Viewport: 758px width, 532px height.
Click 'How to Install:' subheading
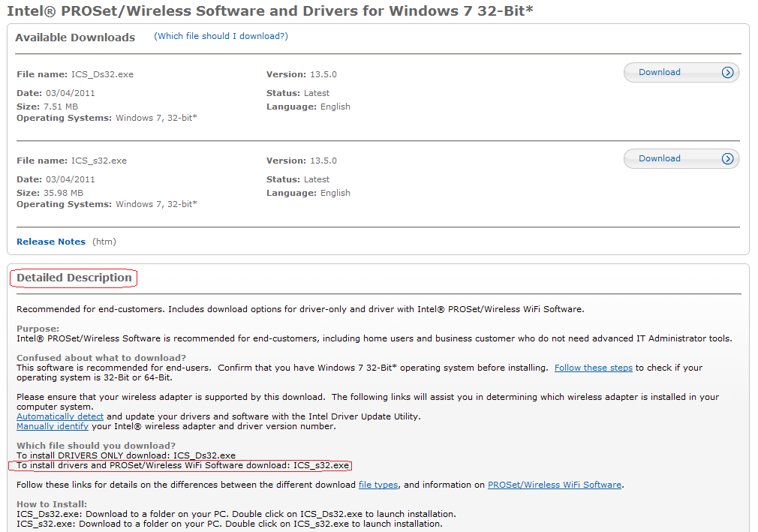point(52,504)
